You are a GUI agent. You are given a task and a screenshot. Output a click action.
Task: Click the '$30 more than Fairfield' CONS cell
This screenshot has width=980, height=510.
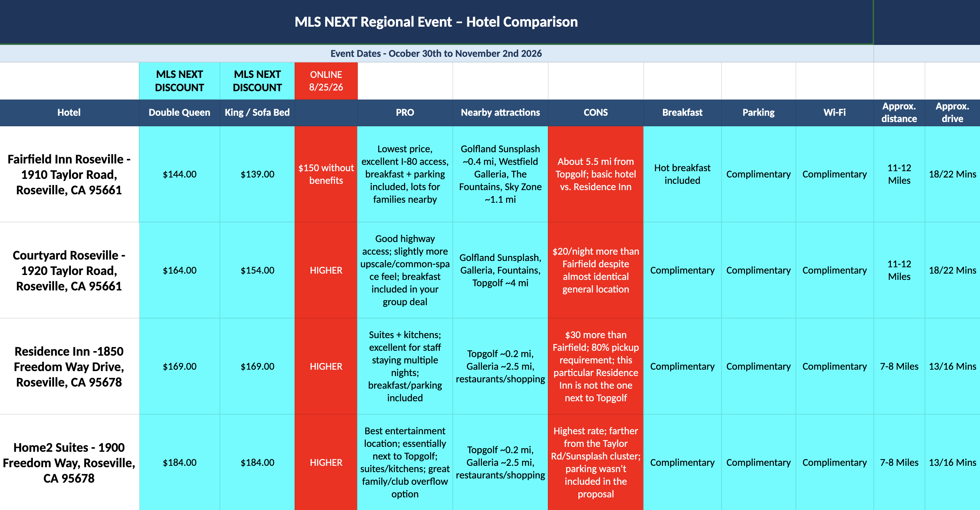click(x=596, y=366)
